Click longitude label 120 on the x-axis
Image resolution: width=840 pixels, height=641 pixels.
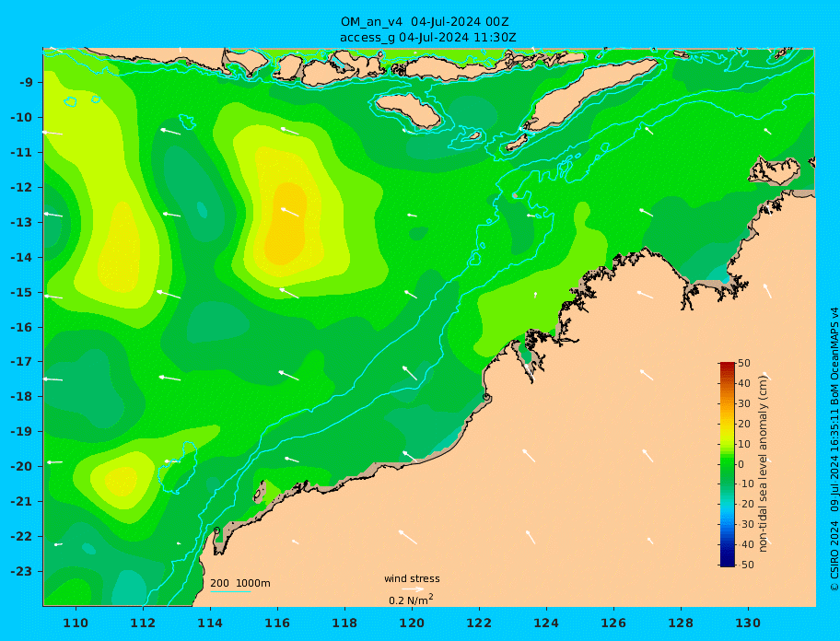(412, 623)
